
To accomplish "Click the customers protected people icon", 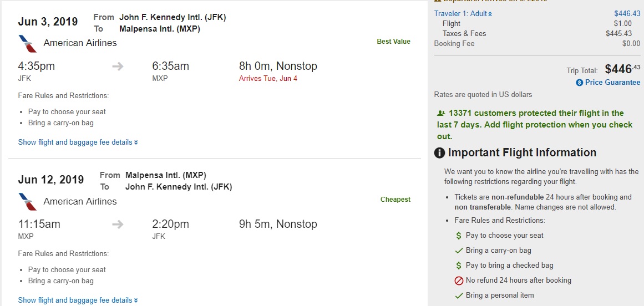I will pos(441,113).
